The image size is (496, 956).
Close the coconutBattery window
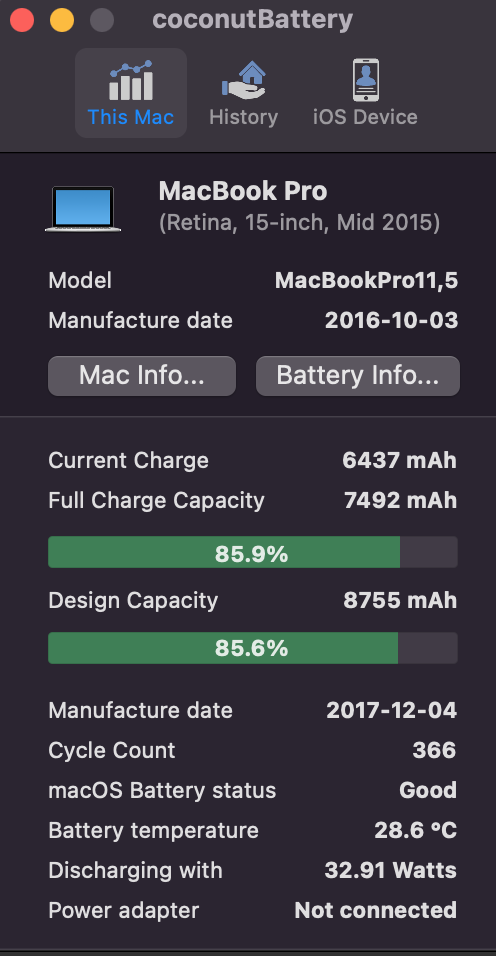[x=23, y=20]
